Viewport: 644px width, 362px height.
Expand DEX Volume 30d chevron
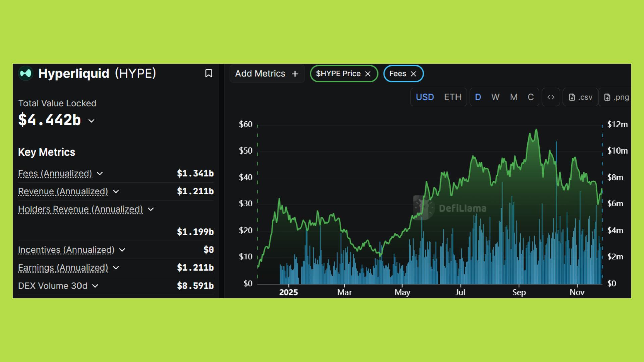95,286
